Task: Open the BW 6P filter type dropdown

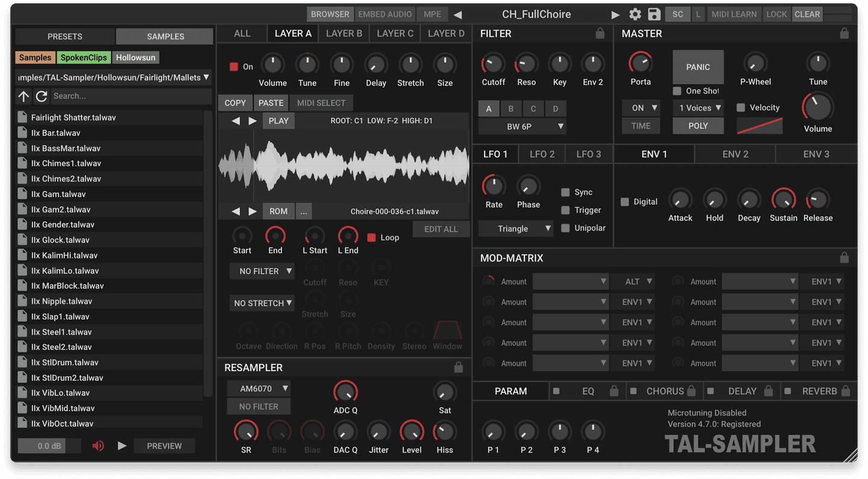Action: [x=522, y=127]
